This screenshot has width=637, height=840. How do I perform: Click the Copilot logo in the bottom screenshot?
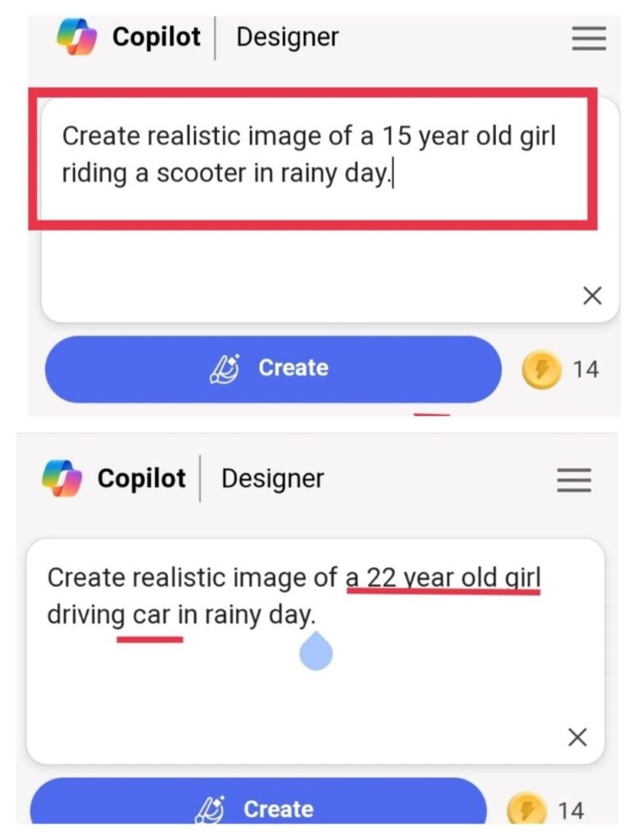click(61, 477)
